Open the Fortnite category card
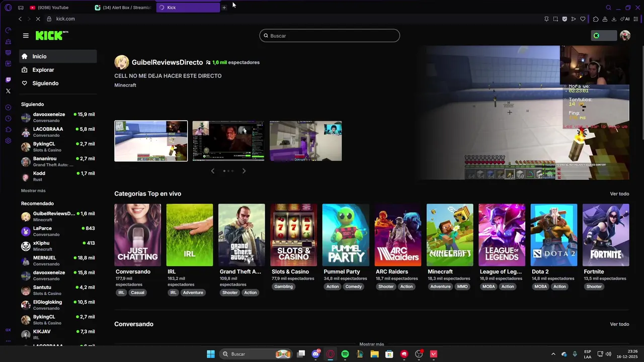Screen dimensions: 644x362 point(606,235)
